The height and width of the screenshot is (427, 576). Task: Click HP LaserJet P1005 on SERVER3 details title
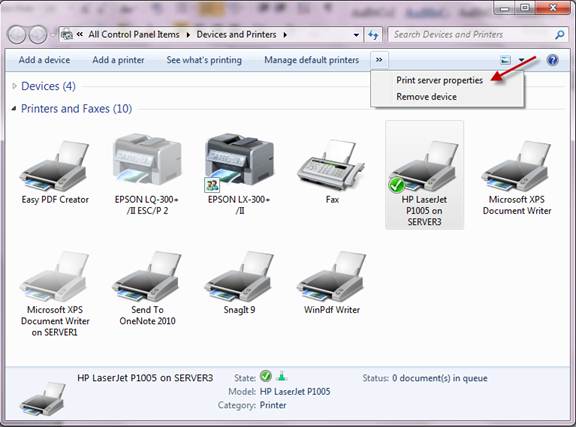pyautogui.click(x=145, y=378)
